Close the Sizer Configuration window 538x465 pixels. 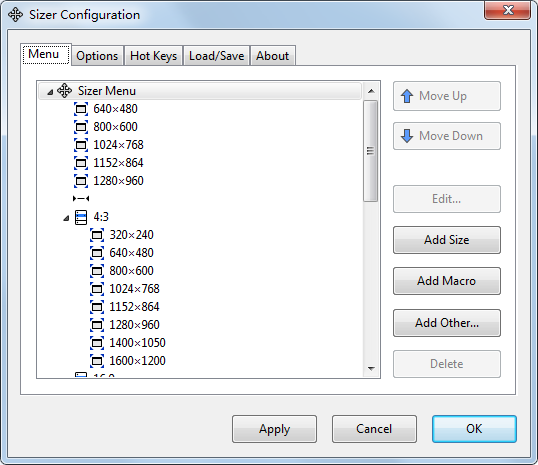[508, 10]
